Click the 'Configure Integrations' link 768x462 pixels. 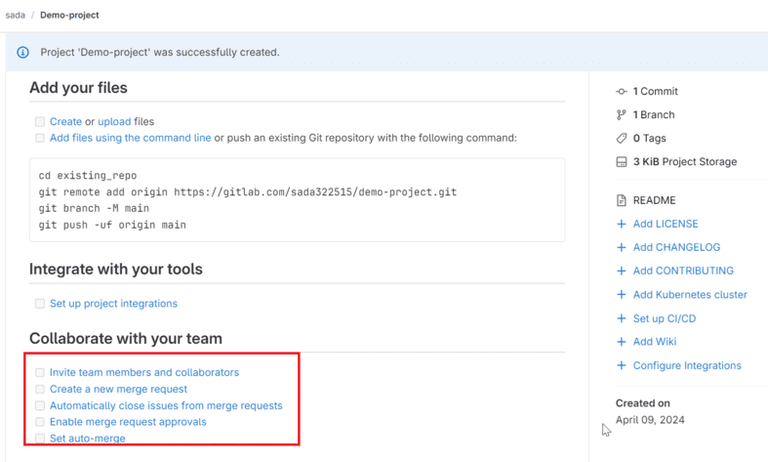pos(687,365)
